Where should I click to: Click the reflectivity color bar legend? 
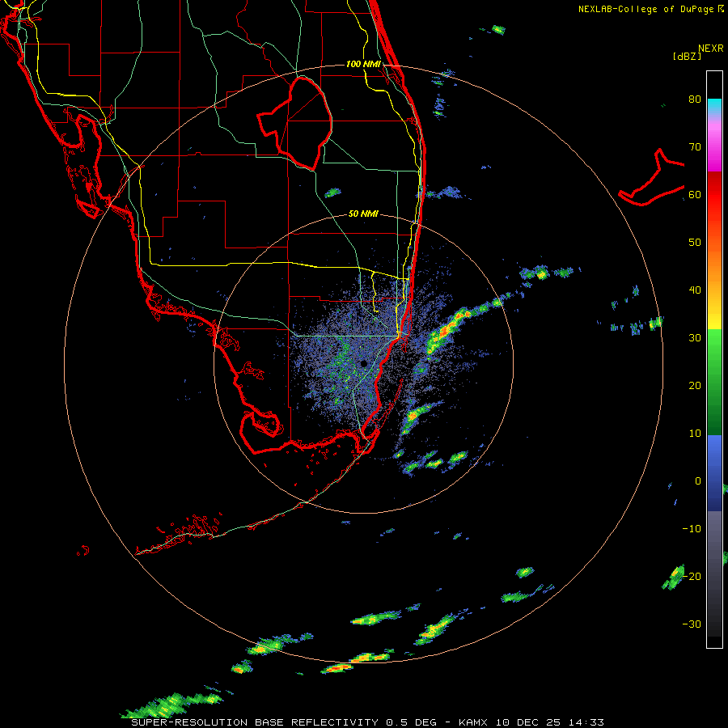pos(714,359)
